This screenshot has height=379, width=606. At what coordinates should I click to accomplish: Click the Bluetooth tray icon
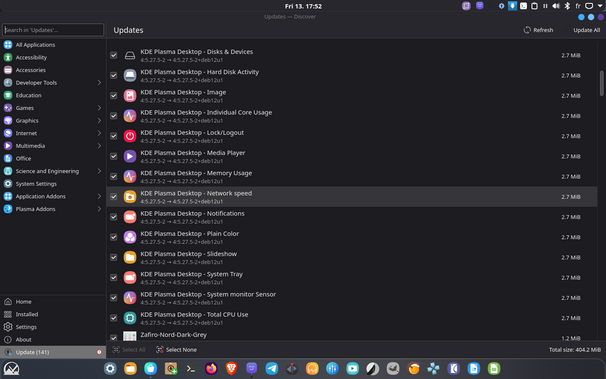coord(567,6)
